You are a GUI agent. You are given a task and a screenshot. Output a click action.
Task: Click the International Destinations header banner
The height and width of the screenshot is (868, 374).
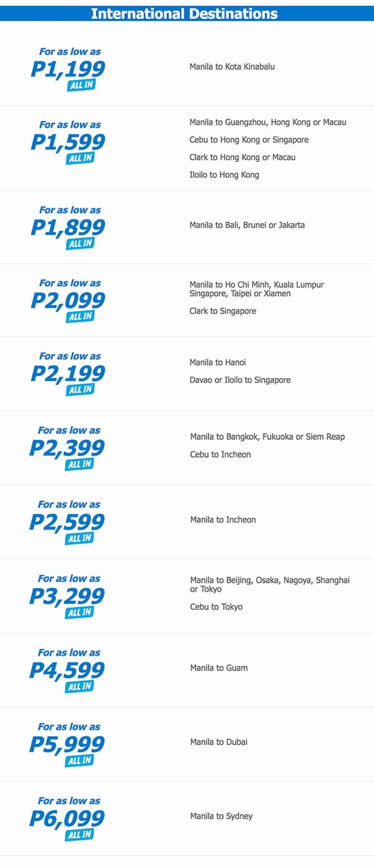point(184,14)
